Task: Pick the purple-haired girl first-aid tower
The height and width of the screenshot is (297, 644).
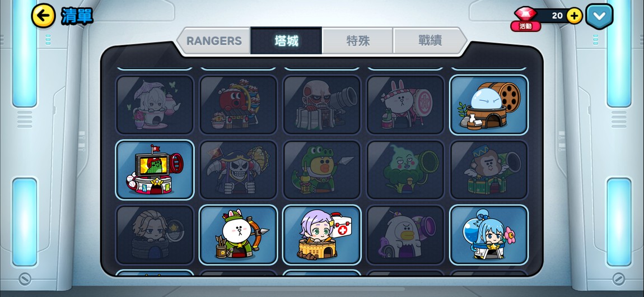Action: pyautogui.click(x=321, y=235)
